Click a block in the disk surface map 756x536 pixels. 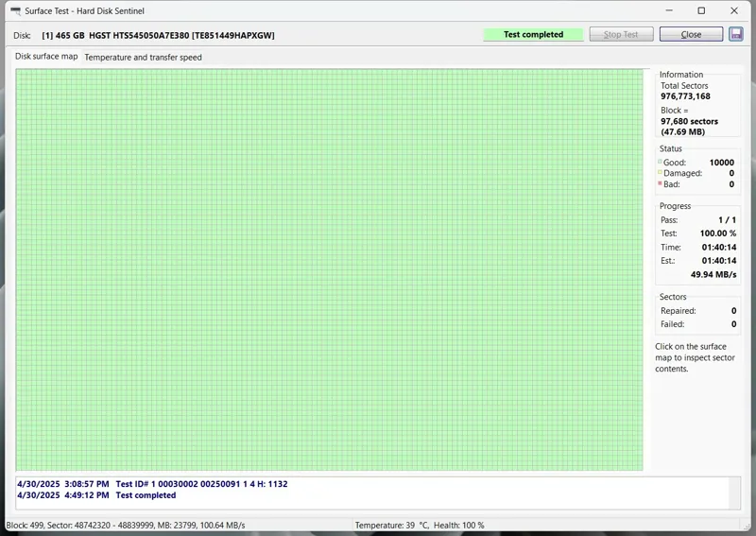(x=329, y=269)
